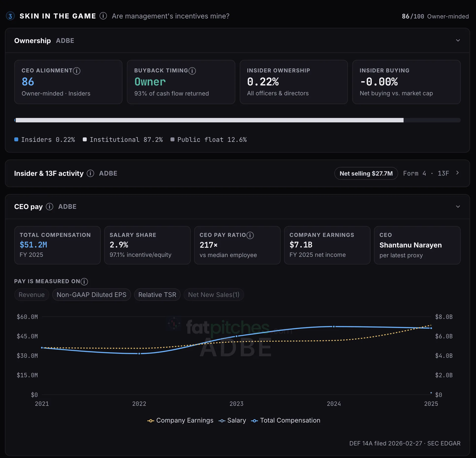This screenshot has width=476, height=458.
Task: Collapse the Ownership panel with its chevron
Action: coord(458,40)
